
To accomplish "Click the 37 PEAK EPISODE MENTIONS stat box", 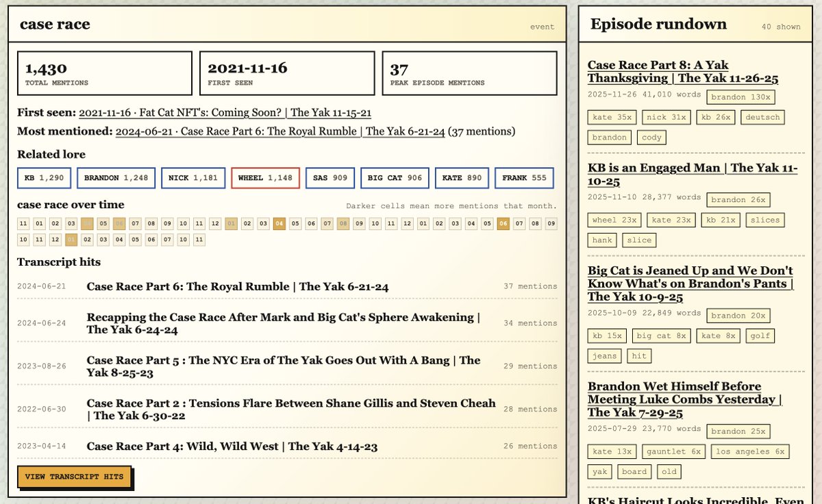I will coord(469,73).
